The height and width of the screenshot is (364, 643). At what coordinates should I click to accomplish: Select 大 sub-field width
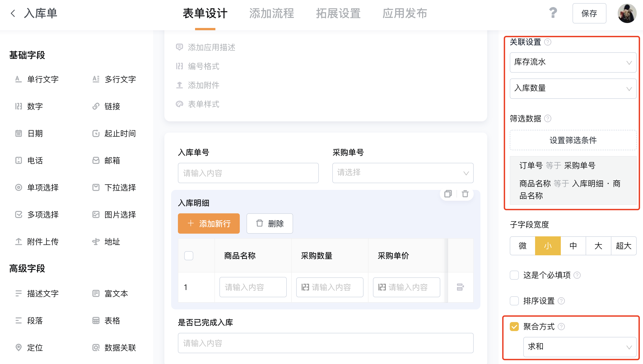(x=598, y=246)
